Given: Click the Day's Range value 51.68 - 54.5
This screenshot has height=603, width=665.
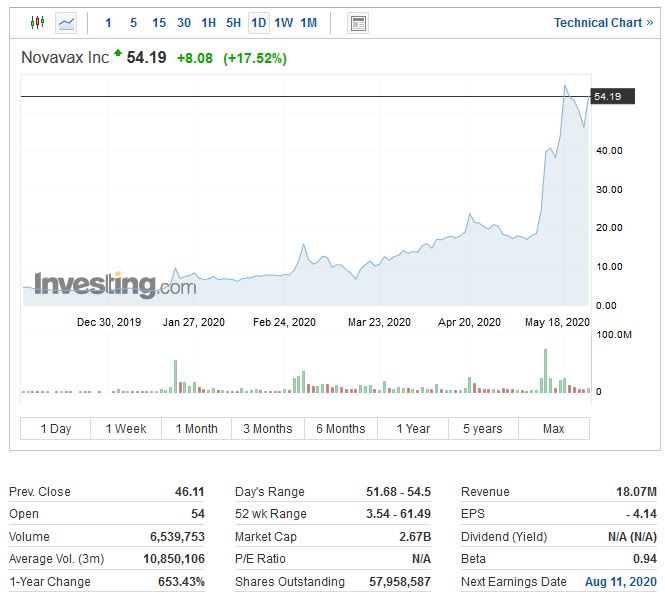Looking at the screenshot, I should [398, 491].
